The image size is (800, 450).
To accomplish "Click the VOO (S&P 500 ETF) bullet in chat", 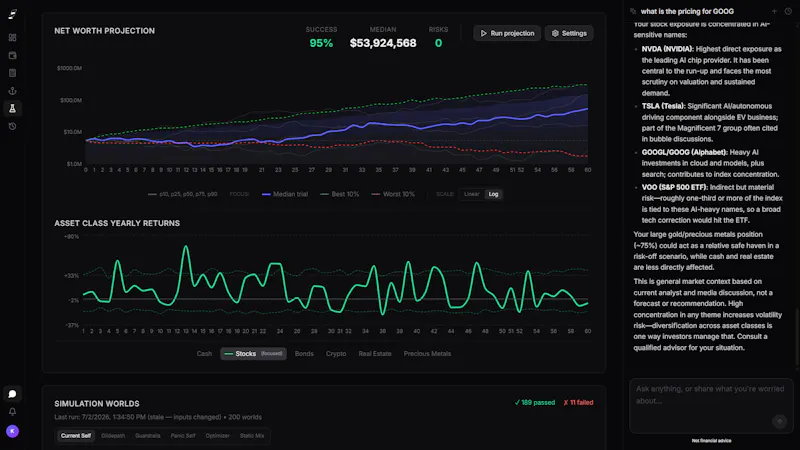I will click(x=711, y=204).
